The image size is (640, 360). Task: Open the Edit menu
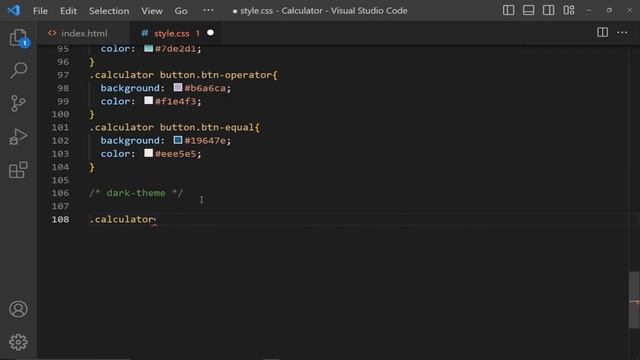coord(68,11)
